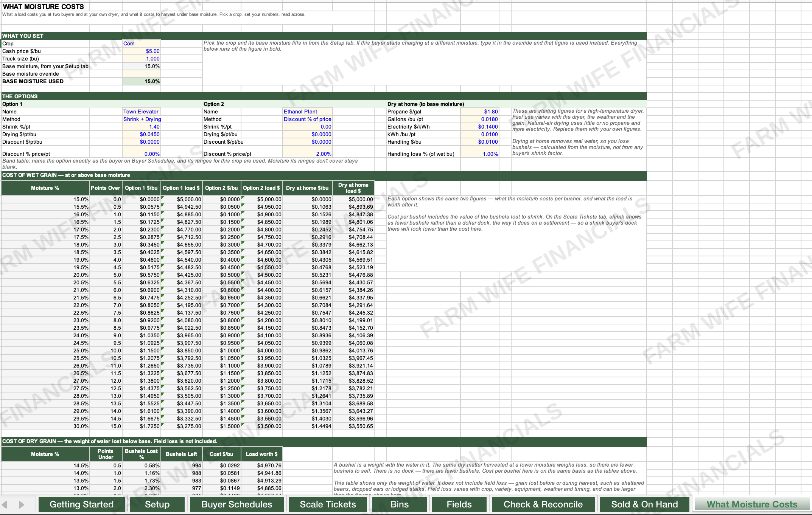
Task: Click the Bushels Left column header
Action: (182, 454)
